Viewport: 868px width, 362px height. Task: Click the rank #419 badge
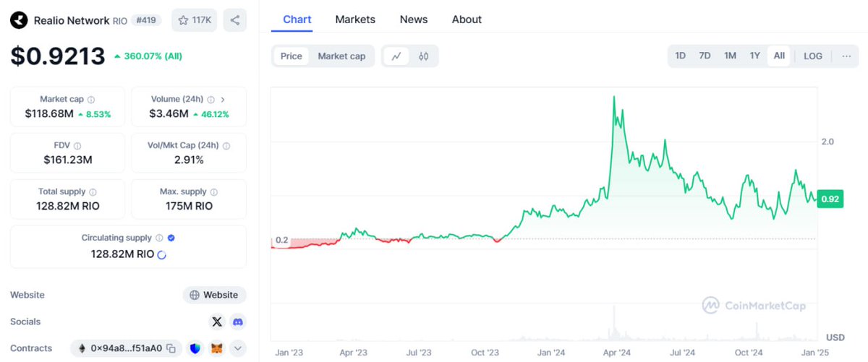[148, 20]
